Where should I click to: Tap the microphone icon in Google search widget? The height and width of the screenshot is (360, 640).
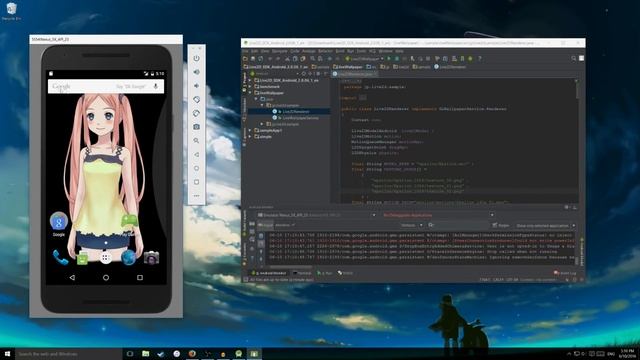pyautogui.click(x=156, y=87)
